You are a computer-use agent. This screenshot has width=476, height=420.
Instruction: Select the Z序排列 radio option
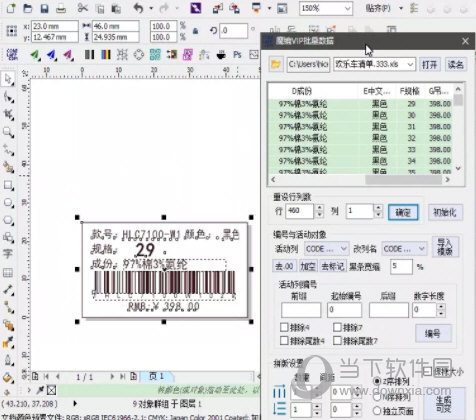[377, 381]
